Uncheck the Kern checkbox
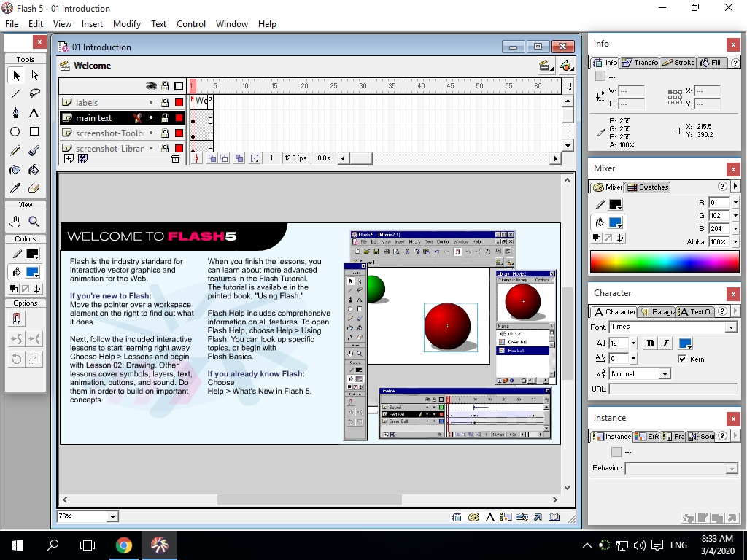Image resolution: width=747 pixels, height=560 pixels. point(682,359)
